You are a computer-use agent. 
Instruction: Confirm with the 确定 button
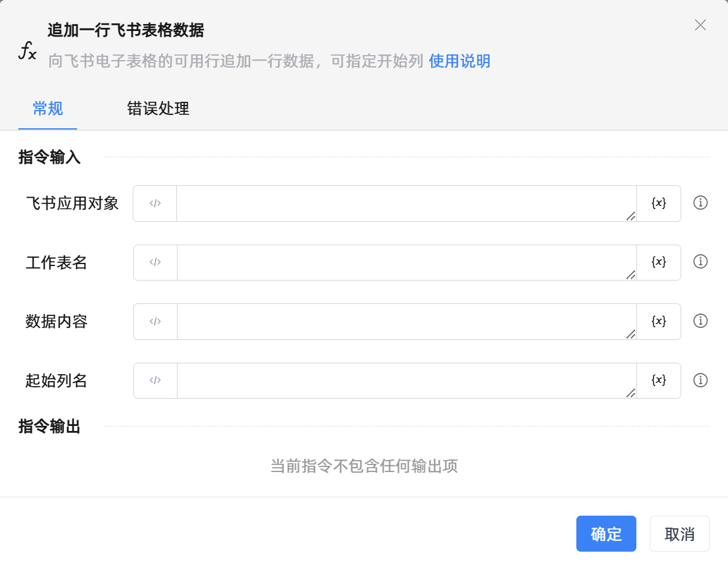[606, 534]
